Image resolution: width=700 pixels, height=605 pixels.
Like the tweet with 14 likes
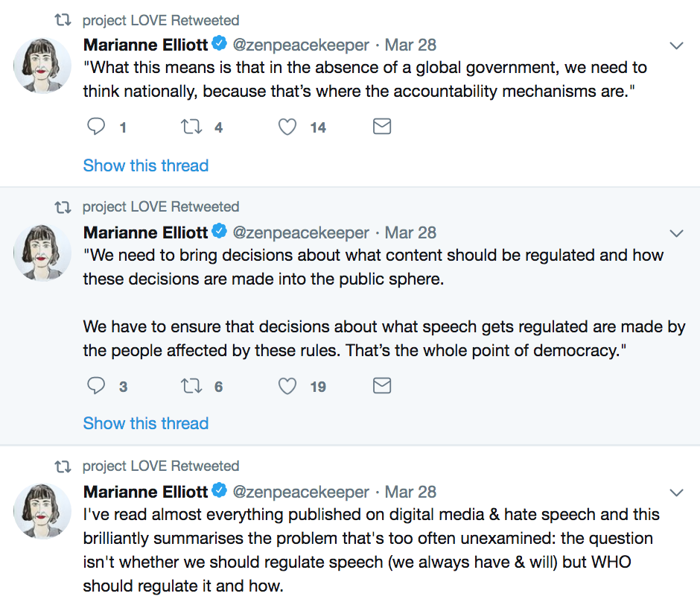287,127
